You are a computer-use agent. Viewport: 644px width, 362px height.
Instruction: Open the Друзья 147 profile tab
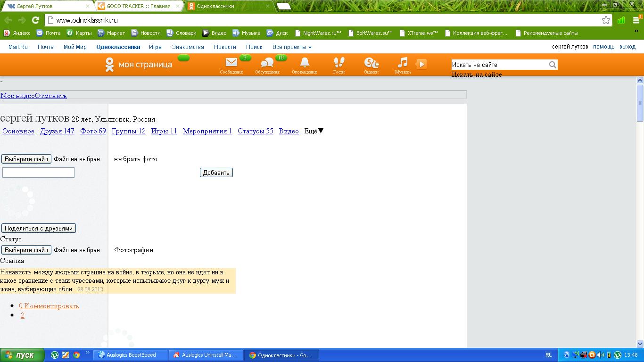pos(57,131)
